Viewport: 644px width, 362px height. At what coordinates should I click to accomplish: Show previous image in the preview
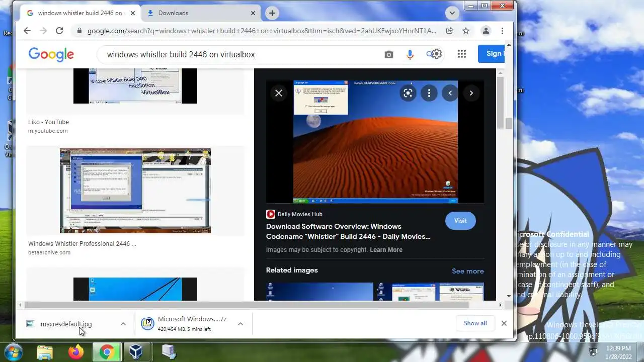click(450, 93)
